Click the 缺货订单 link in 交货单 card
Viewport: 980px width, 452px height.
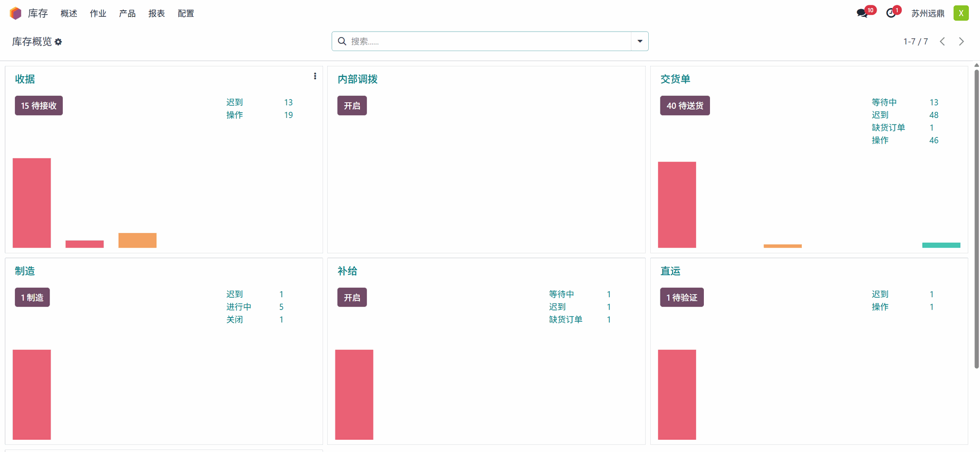[888, 128]
